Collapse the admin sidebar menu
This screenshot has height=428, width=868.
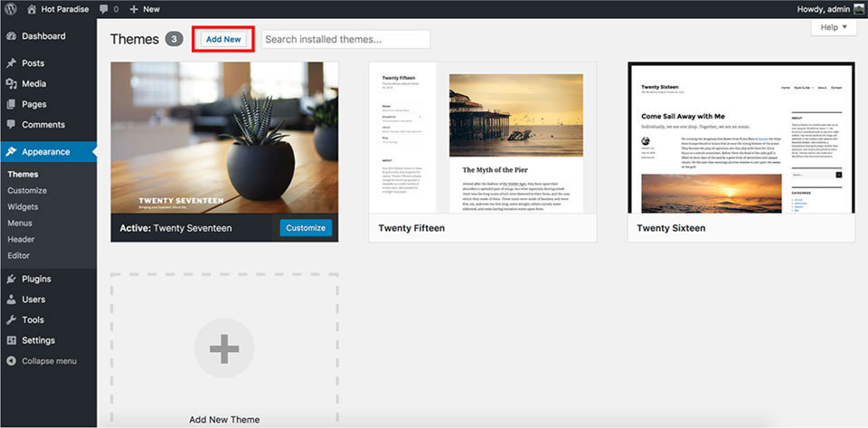coord(47,361)
